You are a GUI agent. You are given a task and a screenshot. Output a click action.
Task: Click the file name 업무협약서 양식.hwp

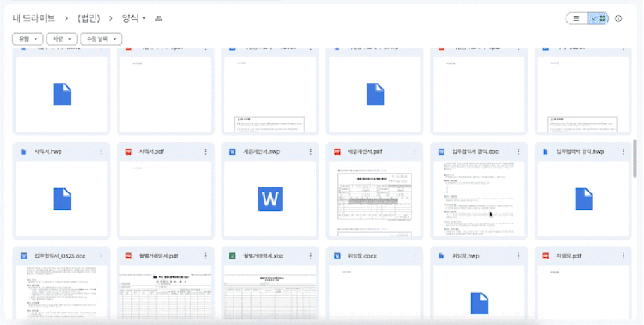tap(580, 152)
